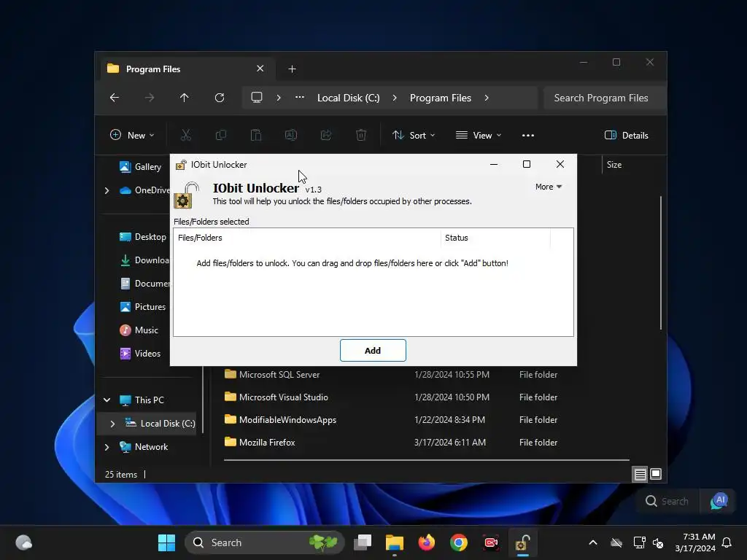Expand chevron after Local Disk (C:) in address bar
This screenshot has width=747, height=560.
[395, 98]
